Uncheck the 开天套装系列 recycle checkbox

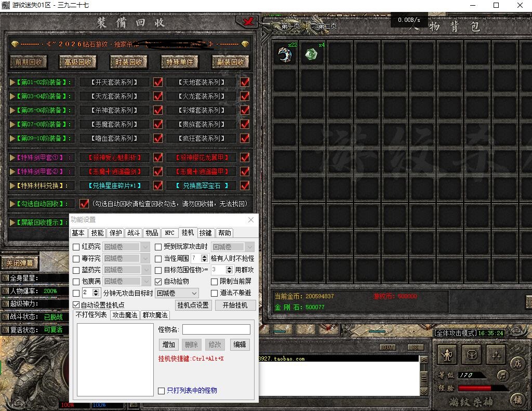click(x=158, y=82)
